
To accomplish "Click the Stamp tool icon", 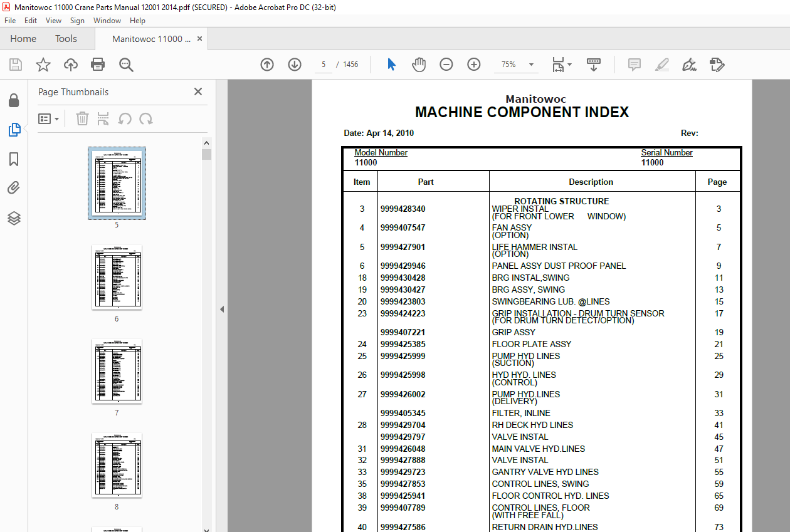I will tap(717, 65).
